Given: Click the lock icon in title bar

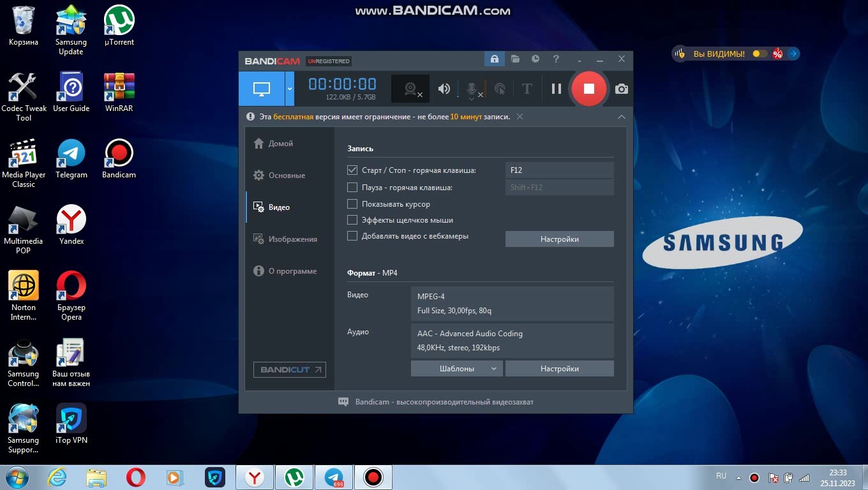Looking at the screenshot, I should (x=493, y=59).
